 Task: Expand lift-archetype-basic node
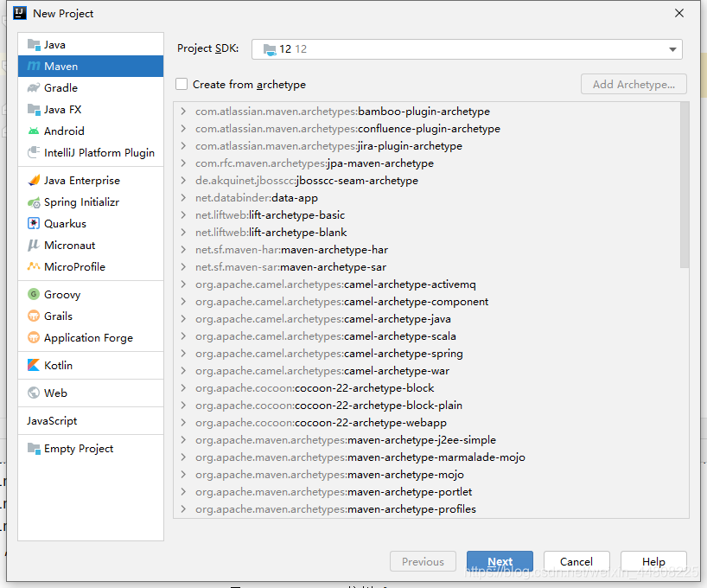pyautogui.click(x=183, y=214)
